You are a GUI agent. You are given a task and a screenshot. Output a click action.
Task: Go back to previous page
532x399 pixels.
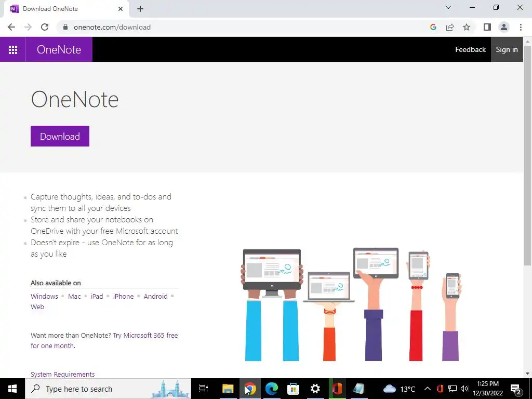11,27
